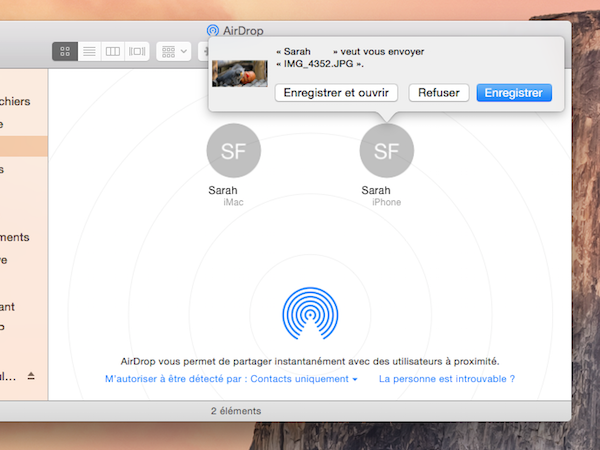600x450 pixels.
Task: Select the highlighted AirDrop sidebar row
Action: pyautogui.click(x=24, y=146)
